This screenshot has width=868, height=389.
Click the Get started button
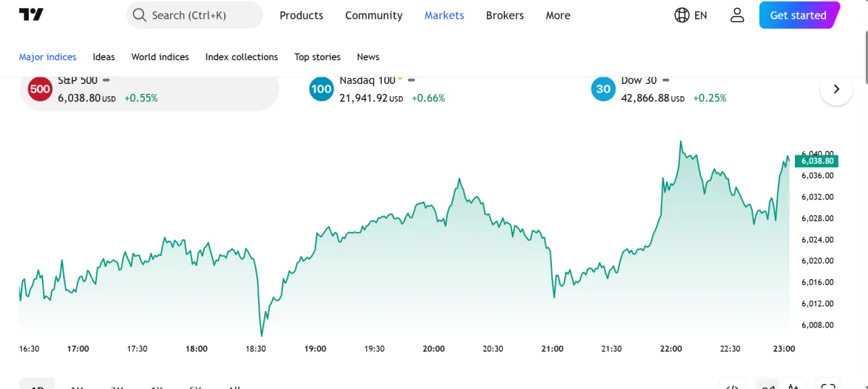pyautogui.click(x=798, y=15)
